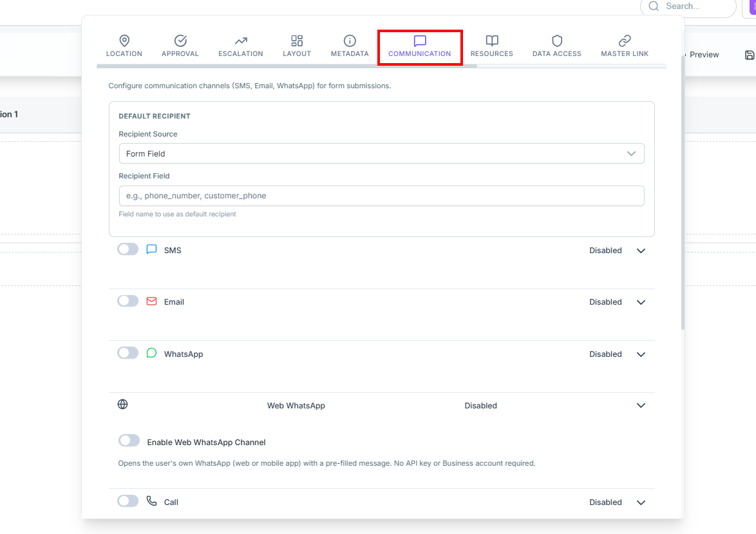Switch on the Call channel toggle
The image size is (756, 534).
pyautogui.click(x=128, y=501)
